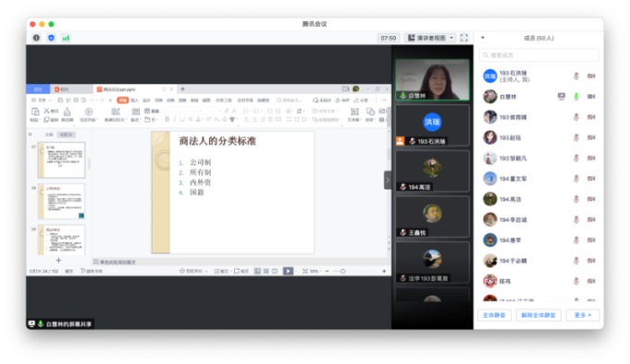Image resolution: width=630 pixels, height=364 pixels.
Task: Apply underline with the U icon
Action: click(x=182, y=119)
